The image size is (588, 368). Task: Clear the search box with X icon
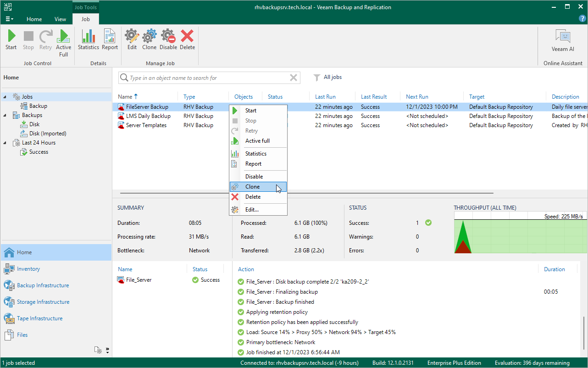point(294,78)
